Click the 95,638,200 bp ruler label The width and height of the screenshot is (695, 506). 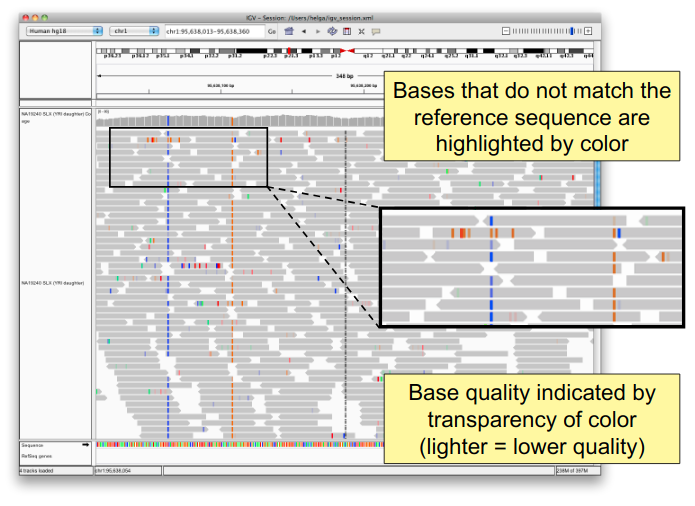click(x=364, y=86)
